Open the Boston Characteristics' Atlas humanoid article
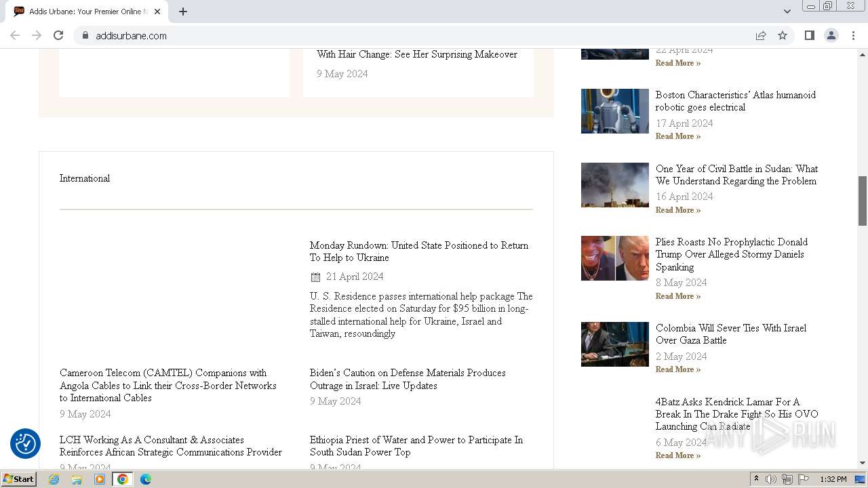This screenshot has height=488, width=868. point(736,101)
